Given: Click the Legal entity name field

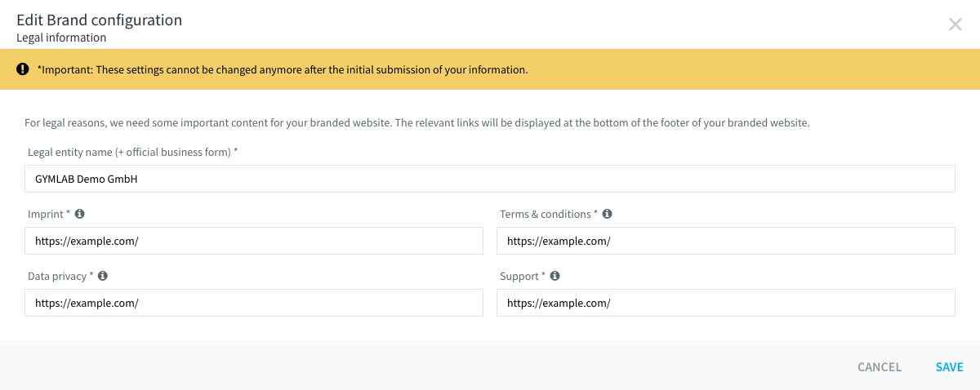Looking at the screenshot, I should pyautogui.click(x=490, y=179).
